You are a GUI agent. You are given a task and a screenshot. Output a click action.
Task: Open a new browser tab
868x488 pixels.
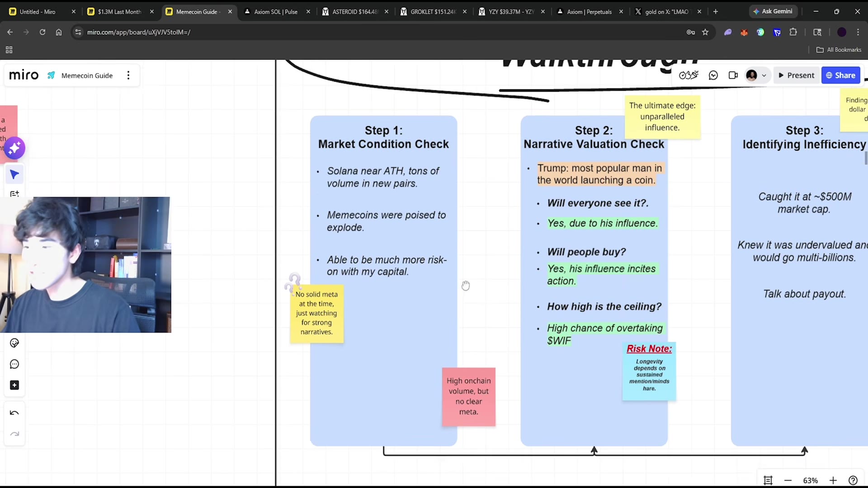point(716,12)
